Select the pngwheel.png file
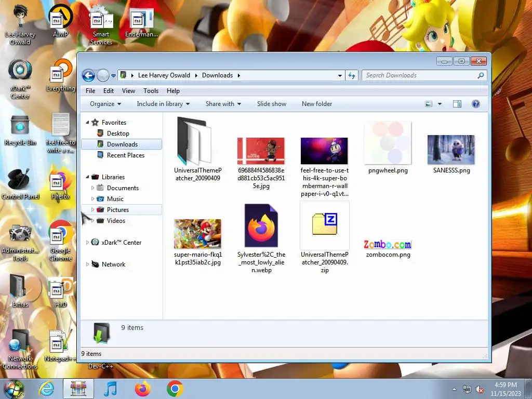Viewport: 532px width, 399px height. click(x=388, y=148)
